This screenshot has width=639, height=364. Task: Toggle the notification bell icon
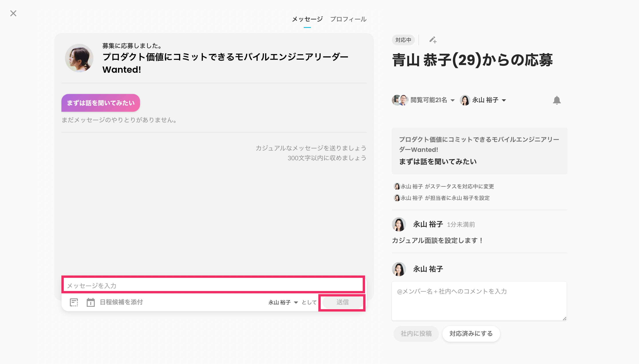tap(557, 100)
